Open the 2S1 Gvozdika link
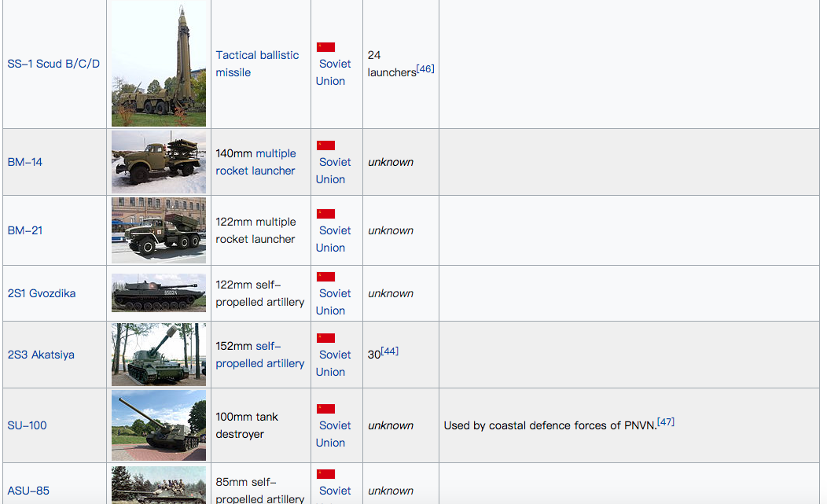This screenshot has height=504, width=827. 42,293
